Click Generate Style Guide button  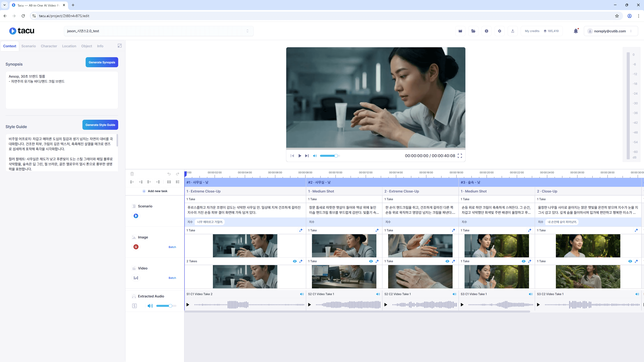coord(100,125)
